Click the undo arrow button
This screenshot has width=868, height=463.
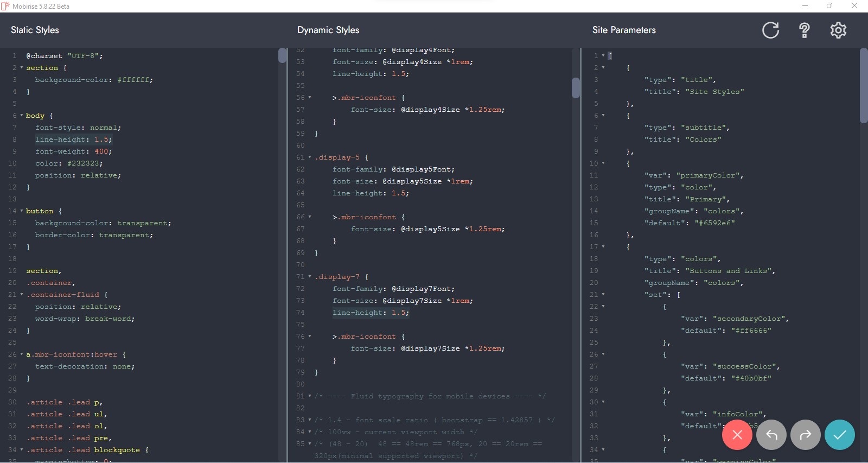771,435
